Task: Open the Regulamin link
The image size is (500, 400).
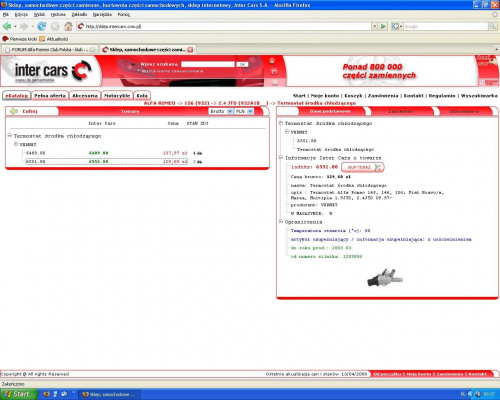Action: click(x=442, y=96)
